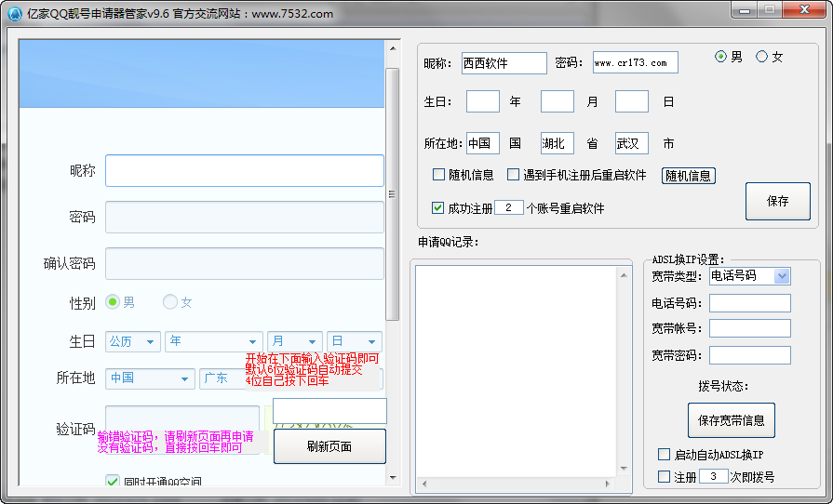
Task: Open the 公历 calendar type dropdown
Action: (x=133, y=341)
